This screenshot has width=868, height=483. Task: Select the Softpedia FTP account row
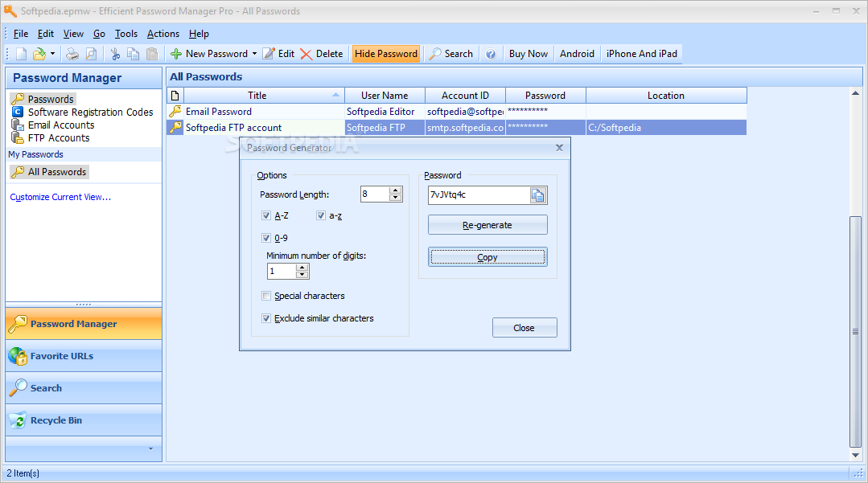(457, 127)
